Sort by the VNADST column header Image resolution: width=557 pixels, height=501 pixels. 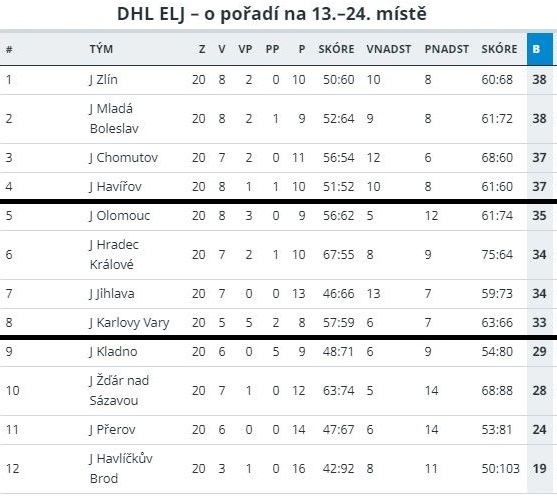(x=389, y=49)
